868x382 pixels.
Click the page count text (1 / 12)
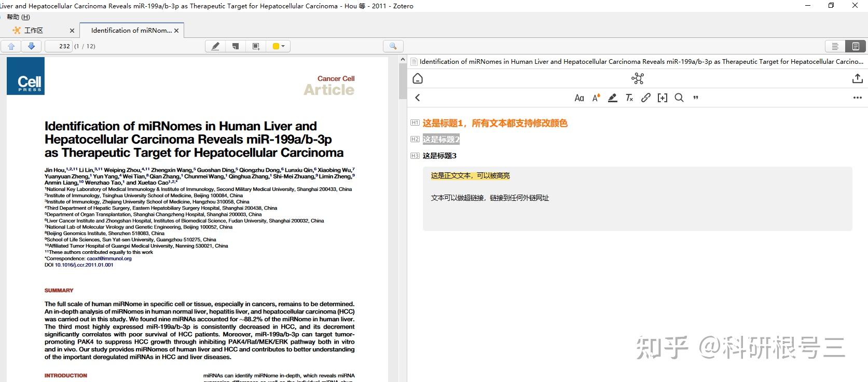[85, 46]
